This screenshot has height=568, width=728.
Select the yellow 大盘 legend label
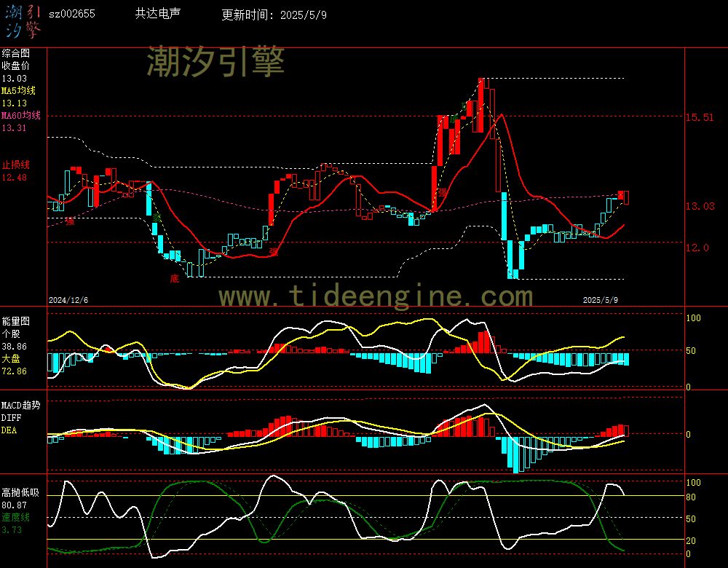pos(11,358)
